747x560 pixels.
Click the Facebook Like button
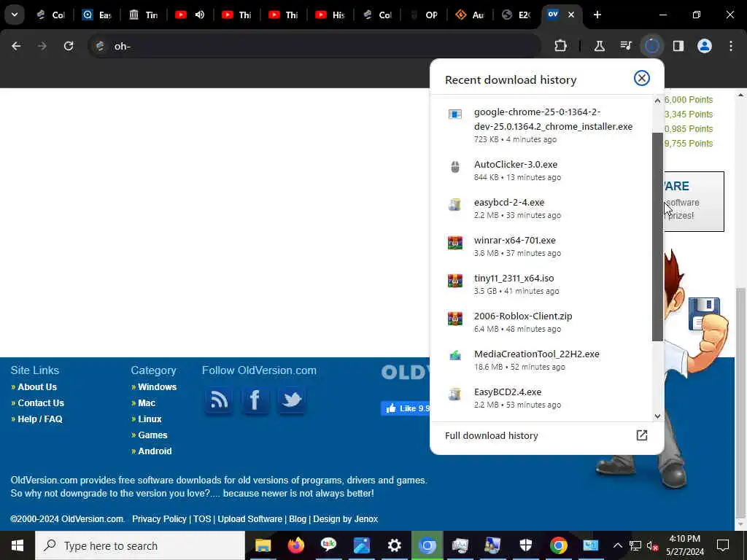click(406, 408)
